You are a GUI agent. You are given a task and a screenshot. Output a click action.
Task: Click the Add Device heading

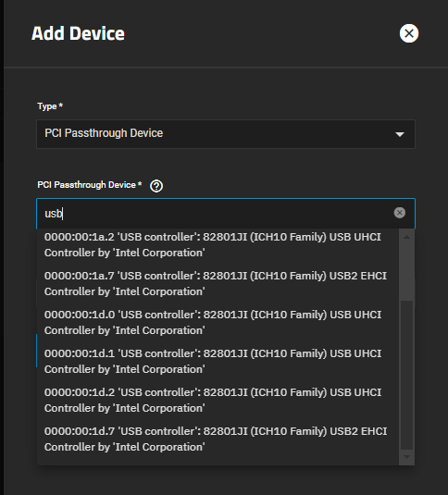(78, 33)
